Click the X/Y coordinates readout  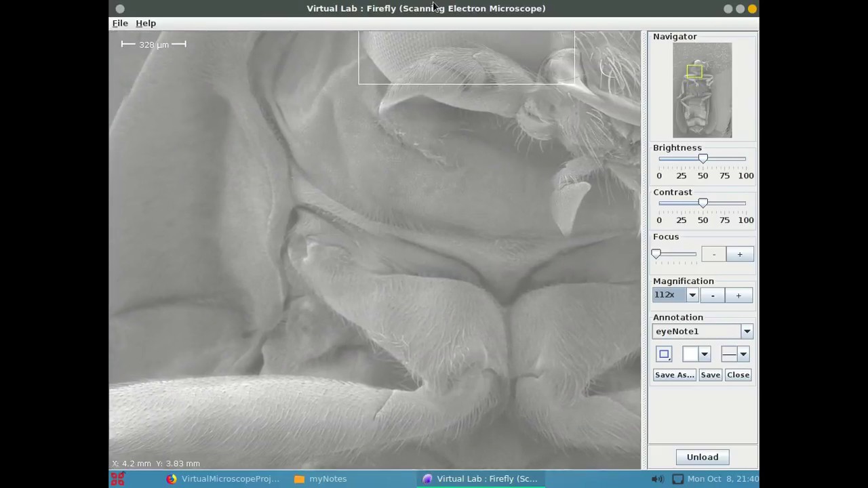[x=156, y=464]
